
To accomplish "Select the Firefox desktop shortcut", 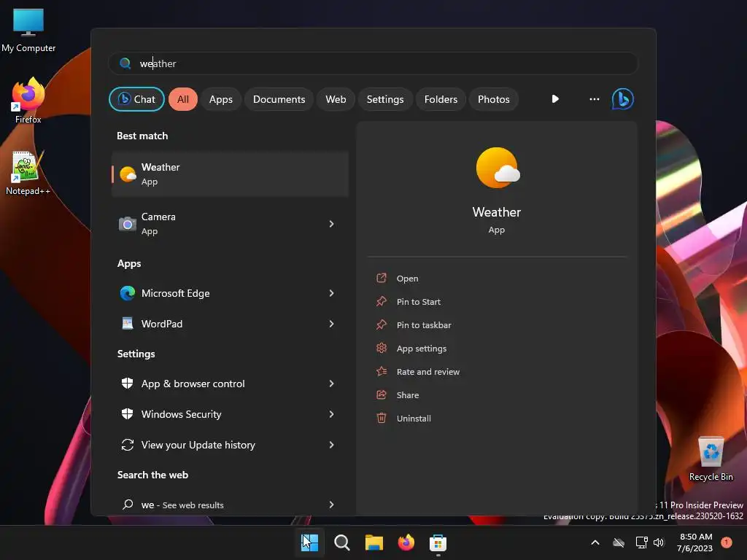I will tap(28, 101).
